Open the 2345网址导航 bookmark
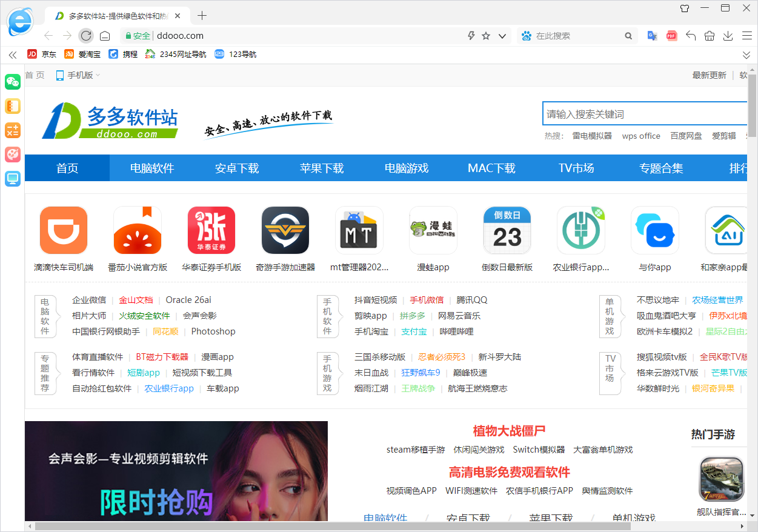The width and height of the screenshot is (758, 532). 176,54
